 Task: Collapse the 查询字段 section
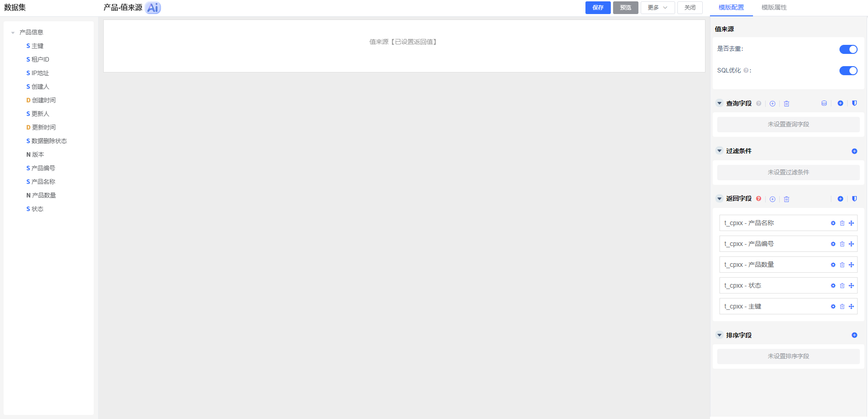tap(719, 103)
